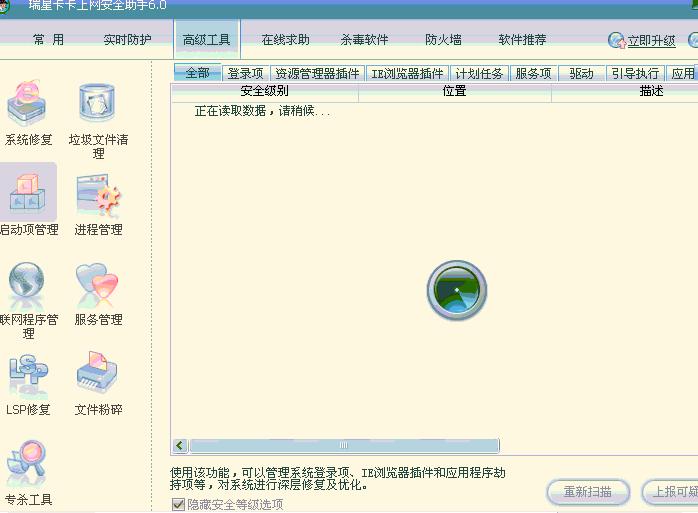The height and width of the screenshot is (513, 698).
Task: Click the 重新扫描 rescan button
Action: 588,492
